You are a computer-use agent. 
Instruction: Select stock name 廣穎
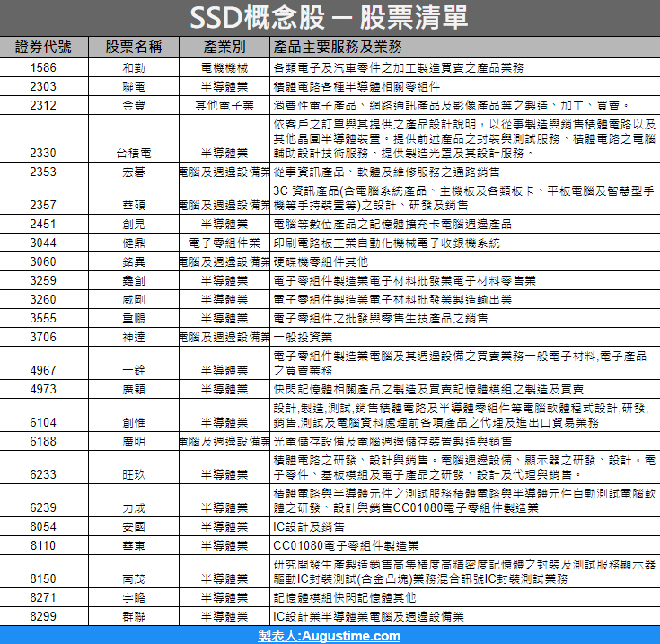coord(134,390)
